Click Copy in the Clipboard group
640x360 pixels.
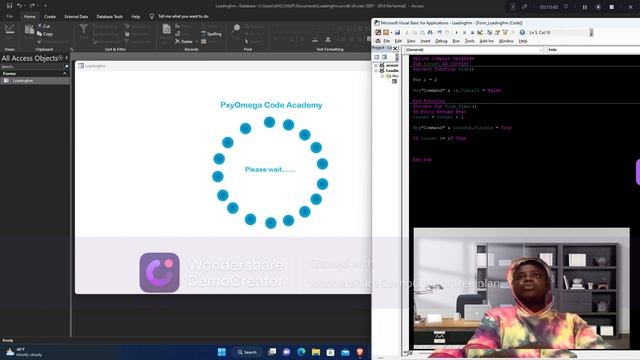(45, 34)
